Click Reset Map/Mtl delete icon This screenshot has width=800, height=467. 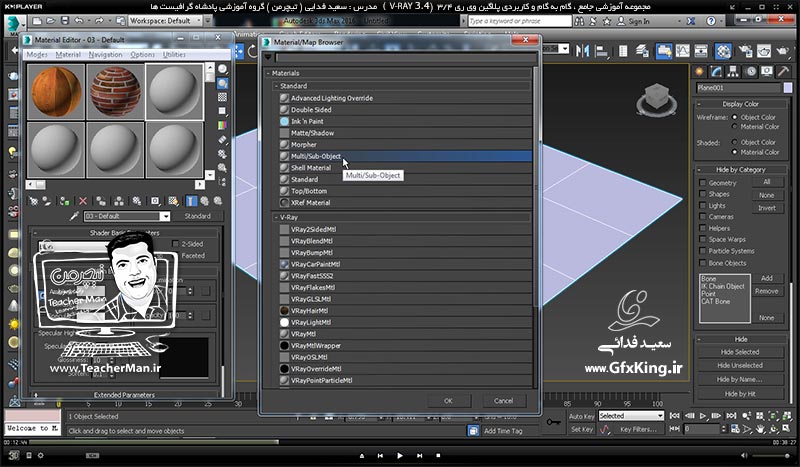click(x=83, y=201)
